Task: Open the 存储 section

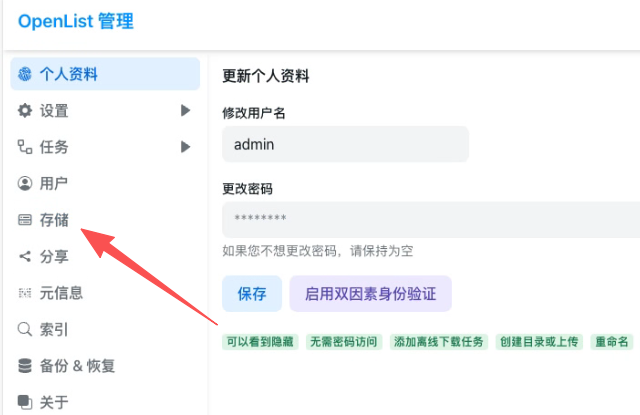Action: [x=105, y=220]
